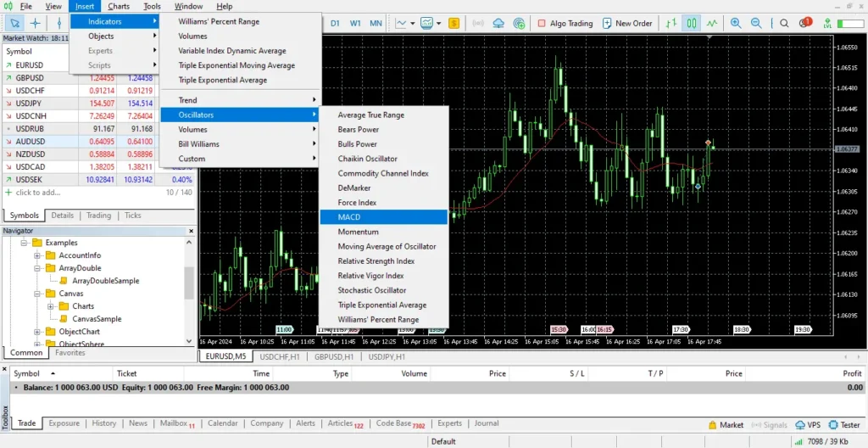
Task: Switch to GBPUSD,H1 chart tab
Action: point(334,356)
